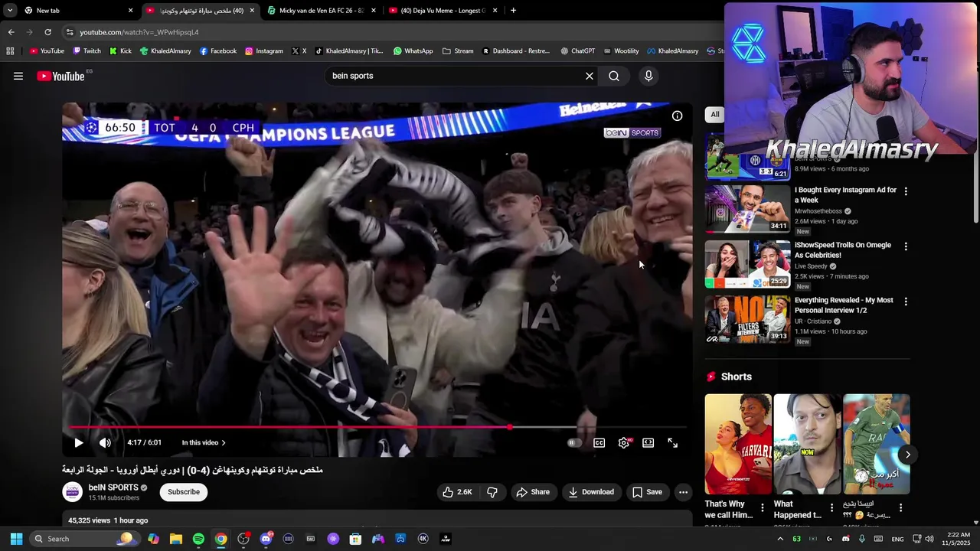Open Facebook bookmark
Screen dimensions: 980x551
click(x=218, y=51)
